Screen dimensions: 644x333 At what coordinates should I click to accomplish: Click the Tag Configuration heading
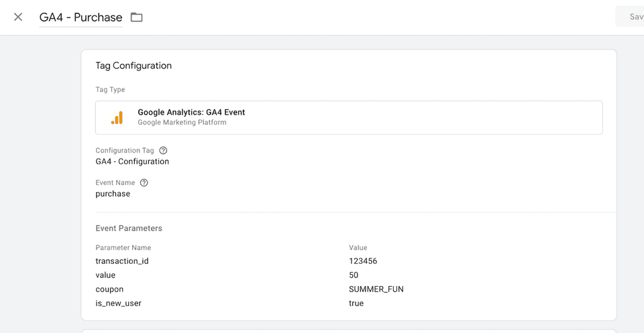tap(133, 66)
